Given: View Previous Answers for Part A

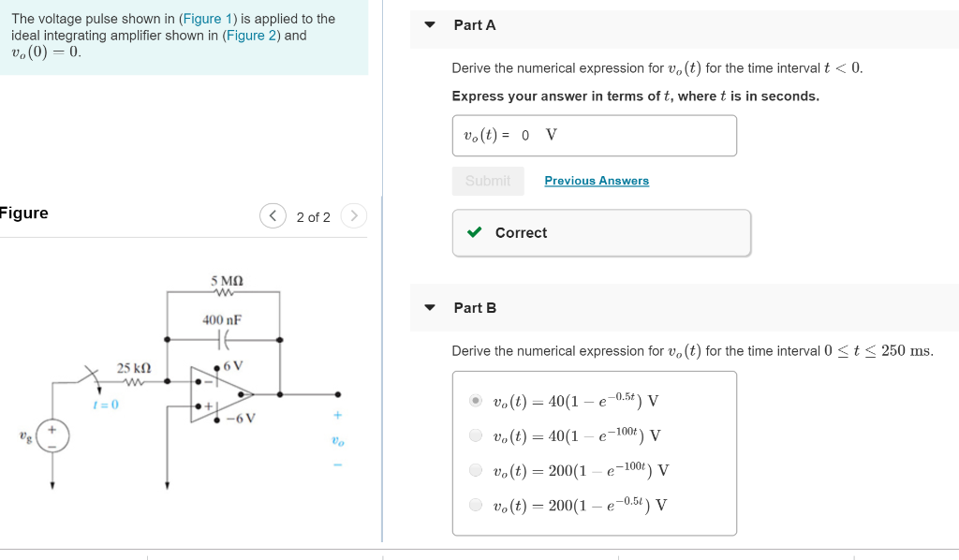Looking at the screenshot, I should (x=597, y=180).
